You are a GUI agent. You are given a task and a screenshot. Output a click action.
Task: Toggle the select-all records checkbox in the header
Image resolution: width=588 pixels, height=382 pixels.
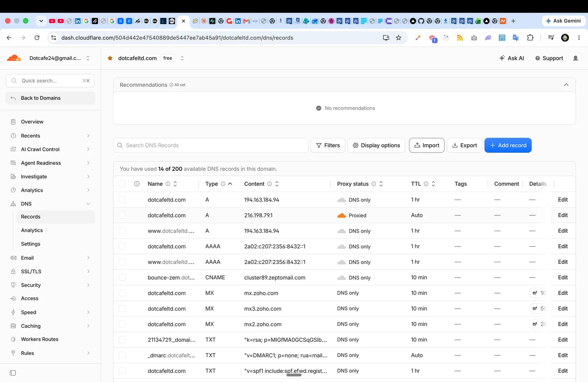[x=122, y=184]
